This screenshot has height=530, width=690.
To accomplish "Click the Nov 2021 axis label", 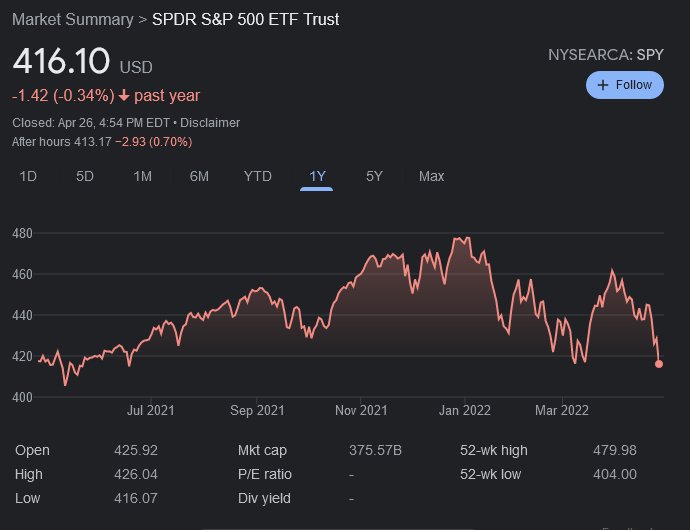I will 361,411.
